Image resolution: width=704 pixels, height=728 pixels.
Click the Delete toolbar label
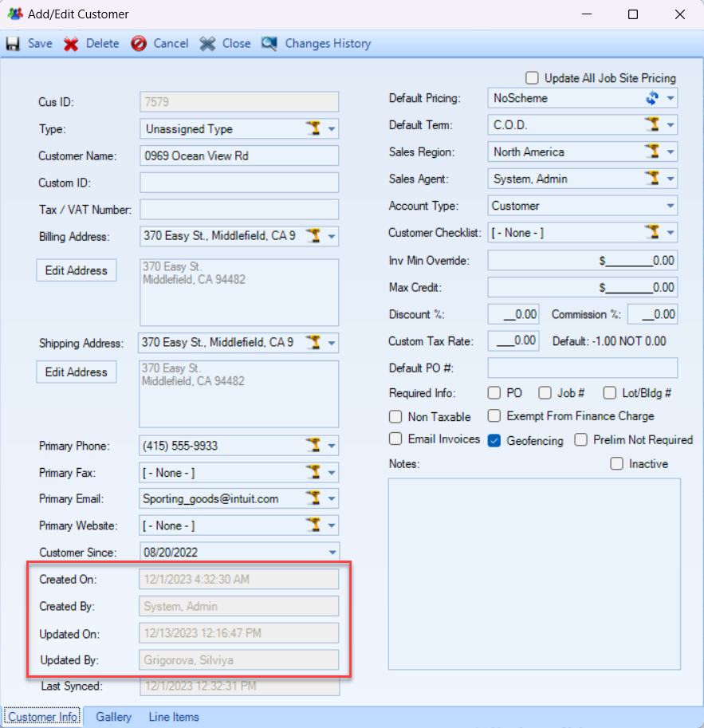click(x=103, y=44)
